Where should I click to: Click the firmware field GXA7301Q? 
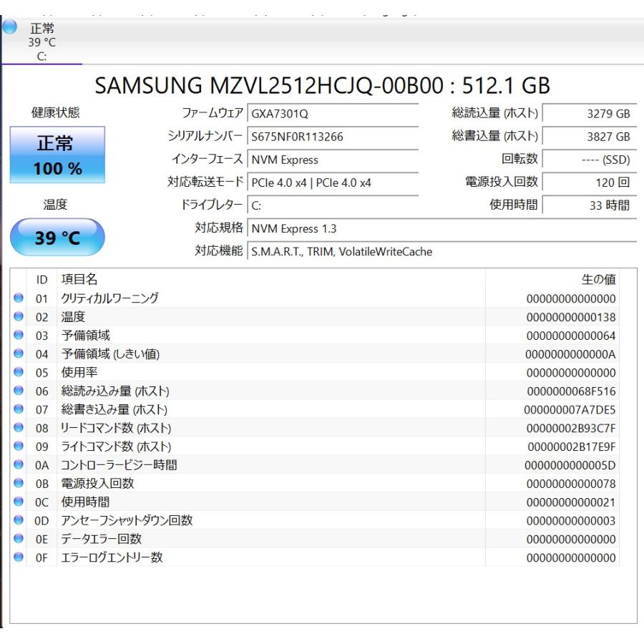pyautogui.click(x=333, y=114)
